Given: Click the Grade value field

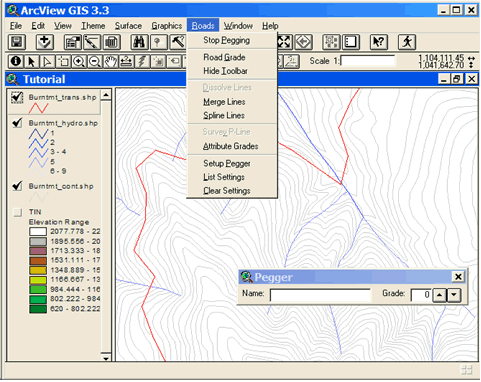Looking at the screenshot, I should pyautogui.click(x=421, y=295).
